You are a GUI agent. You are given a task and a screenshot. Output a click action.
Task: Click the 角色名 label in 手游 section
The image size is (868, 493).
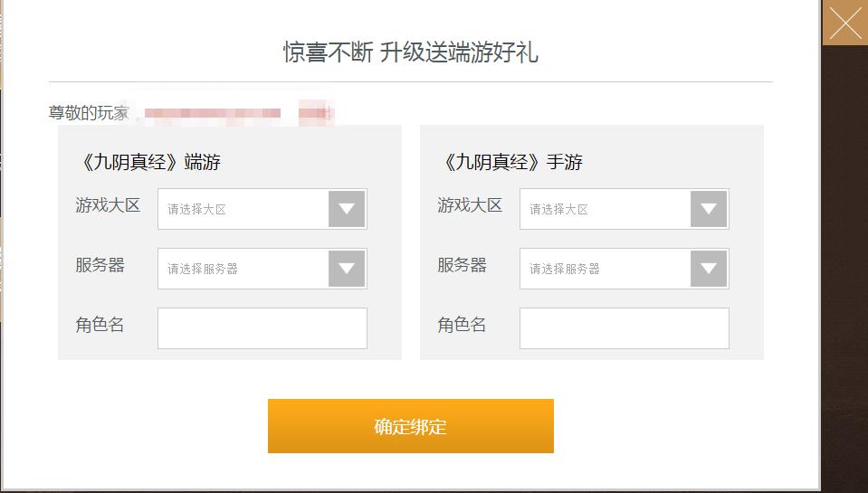462,325
